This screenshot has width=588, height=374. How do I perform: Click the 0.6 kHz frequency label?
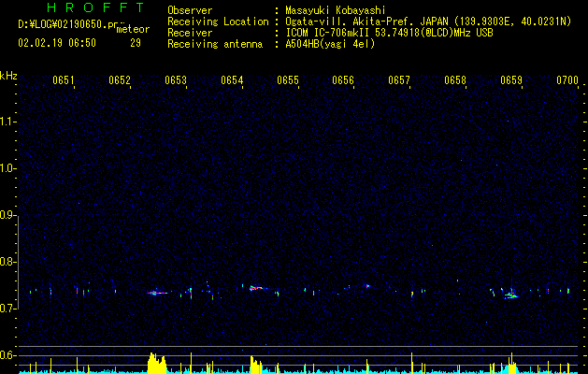click(x=7, y=355)
